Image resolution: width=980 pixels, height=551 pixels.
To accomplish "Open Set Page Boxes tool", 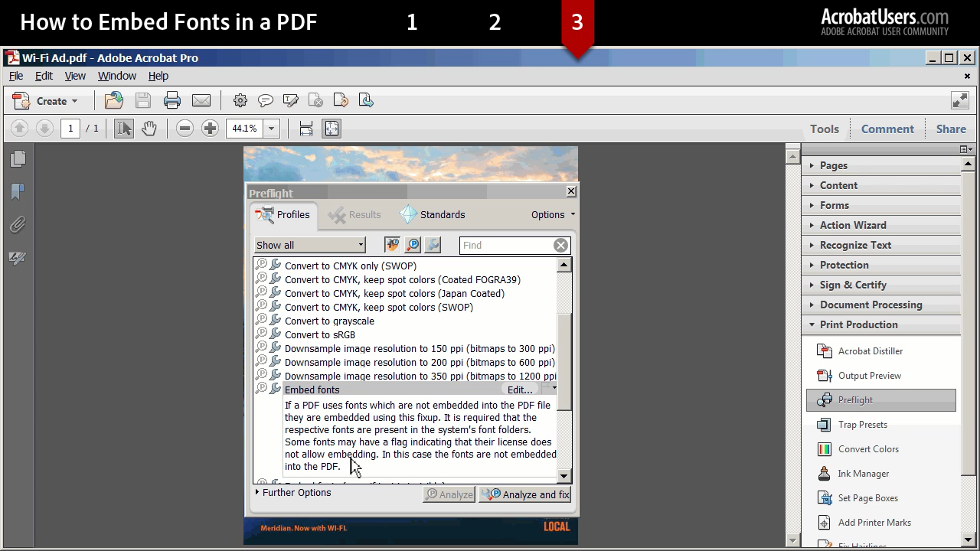I will pyautogui.click(x=867, y=498).
